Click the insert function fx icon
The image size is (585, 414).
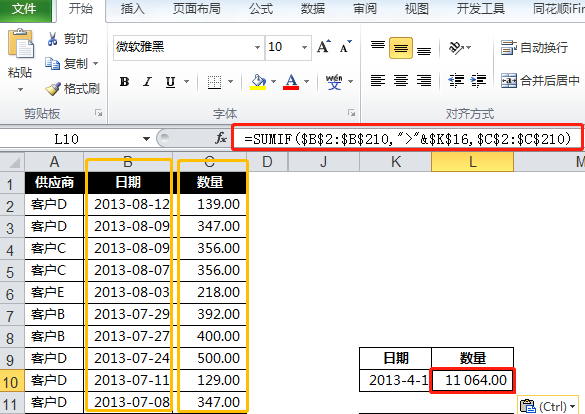(x=221, y=138)
